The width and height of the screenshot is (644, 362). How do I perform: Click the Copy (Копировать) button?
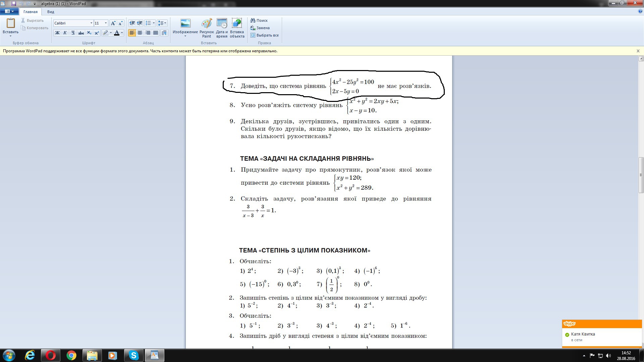tap(35, 28)
